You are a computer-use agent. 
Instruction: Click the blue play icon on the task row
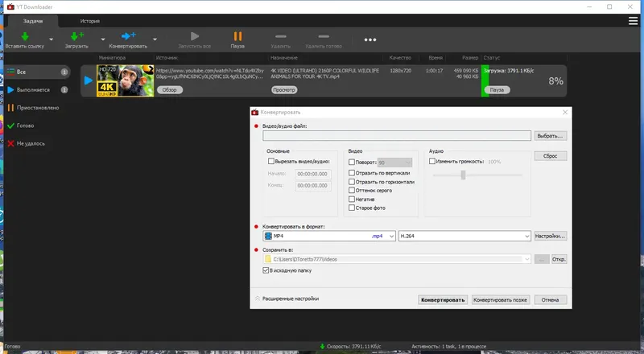[89, 80]
